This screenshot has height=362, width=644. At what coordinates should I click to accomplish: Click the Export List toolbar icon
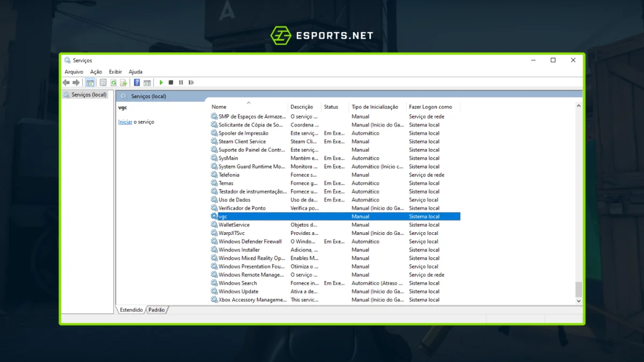pos(123,83)
